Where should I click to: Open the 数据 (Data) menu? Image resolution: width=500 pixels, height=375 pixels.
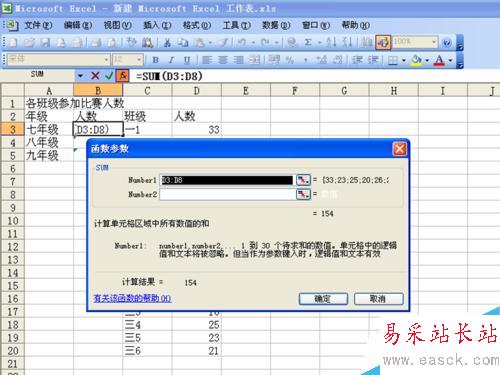point(276,25)
